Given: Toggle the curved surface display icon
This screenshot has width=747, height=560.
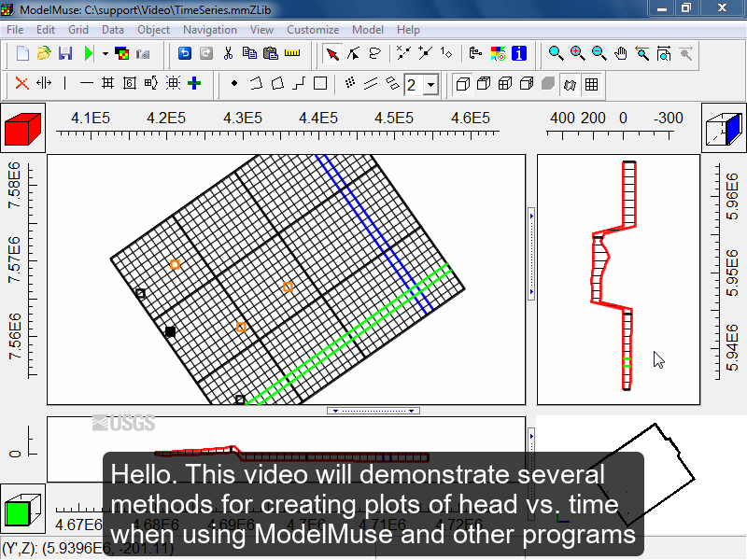Looking at the screenshot, I should click(570, 83).
